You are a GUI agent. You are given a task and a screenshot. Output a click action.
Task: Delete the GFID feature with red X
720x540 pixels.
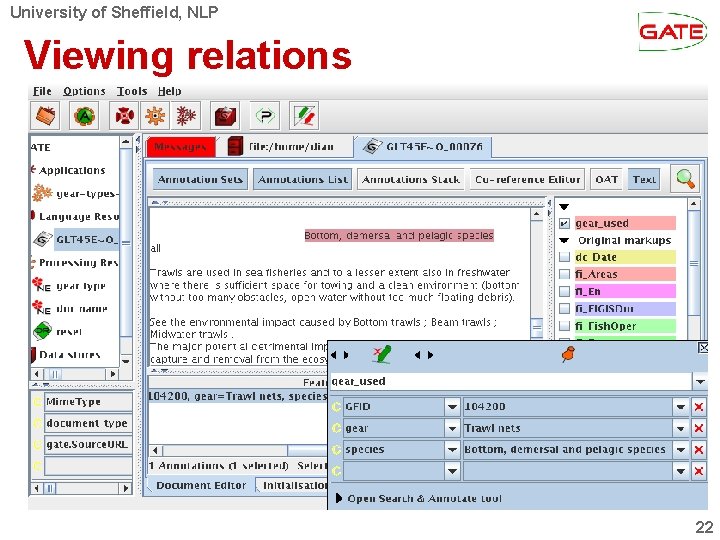[x=698, y=407]
